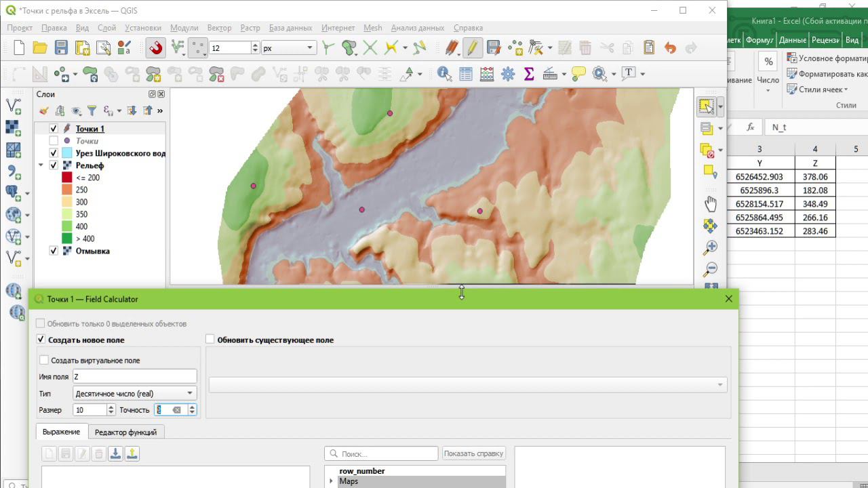
Task: Open snapping tolerance px units dropdown
Action: pos(289,48)
